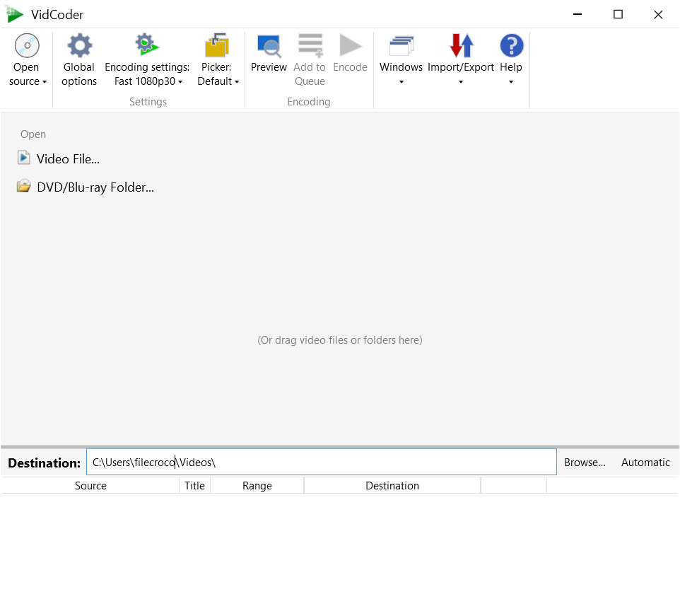
Task: Click the Help question mark icon
Action: [511, 45]
